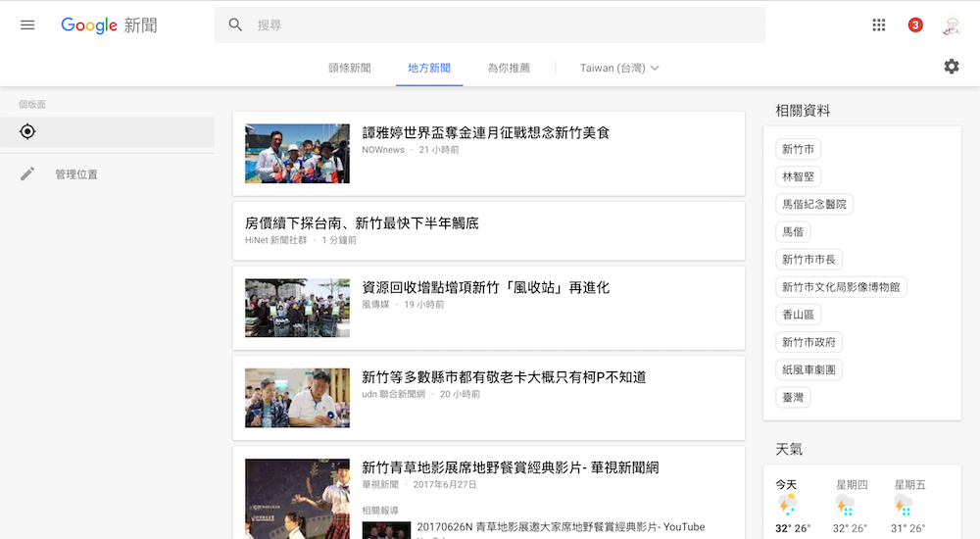Click 星期四 weather forecast icon

tap(845, 505)
